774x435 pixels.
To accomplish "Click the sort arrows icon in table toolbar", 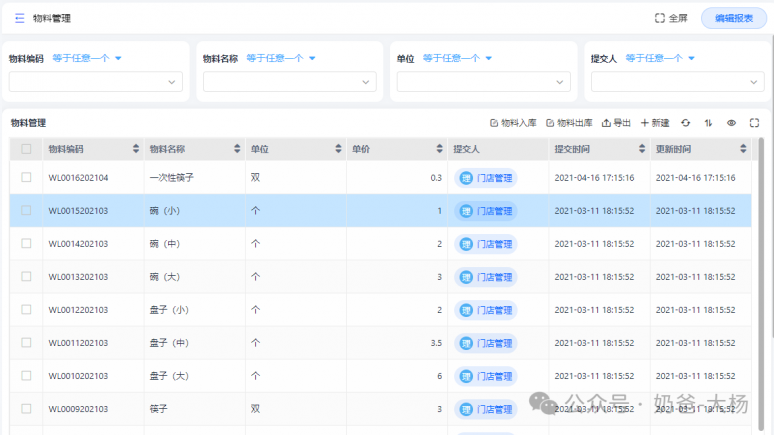I will click(x=708, y=123).
